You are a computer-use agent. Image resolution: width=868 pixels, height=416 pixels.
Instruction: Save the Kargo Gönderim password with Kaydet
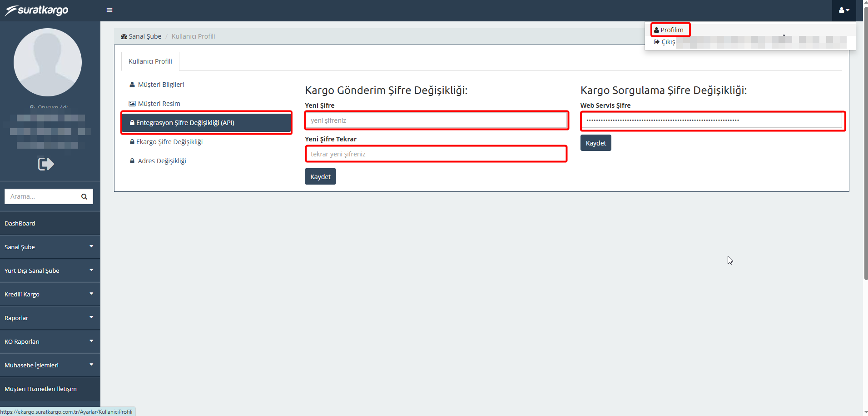click(x=320, y=177)
